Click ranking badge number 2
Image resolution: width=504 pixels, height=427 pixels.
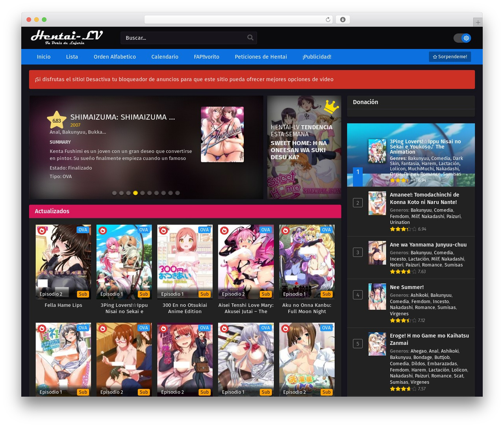[x=358, y=203]
